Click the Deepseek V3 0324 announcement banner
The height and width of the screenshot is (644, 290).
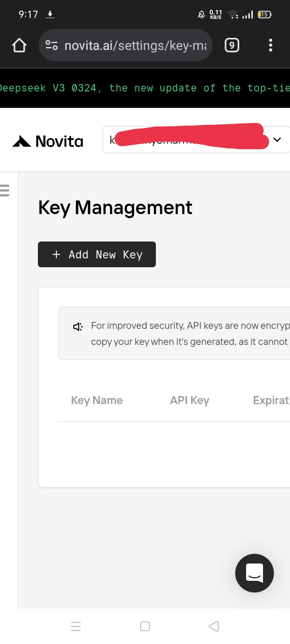click(145, 88)
